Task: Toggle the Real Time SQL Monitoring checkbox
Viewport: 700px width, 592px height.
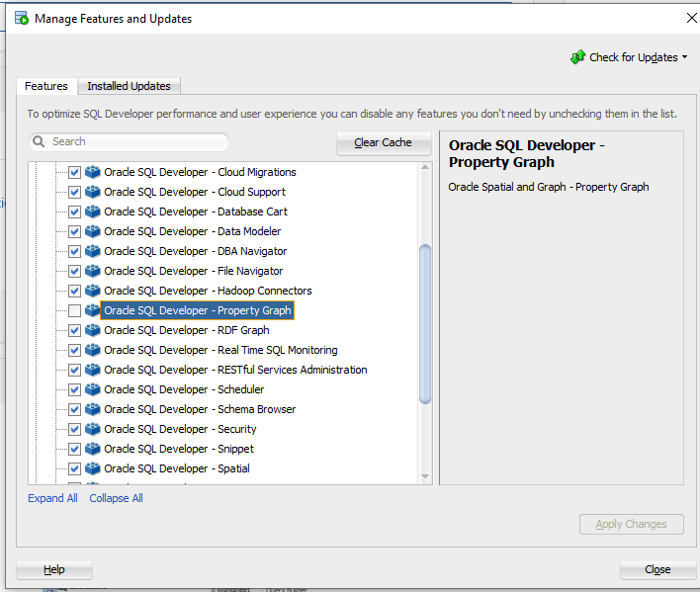Action: (74, 350)
